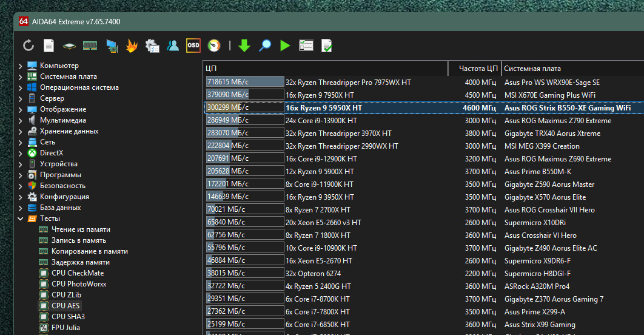644x335 pixels.
Task: Start benchmark with green play icon
Action: 285,46
